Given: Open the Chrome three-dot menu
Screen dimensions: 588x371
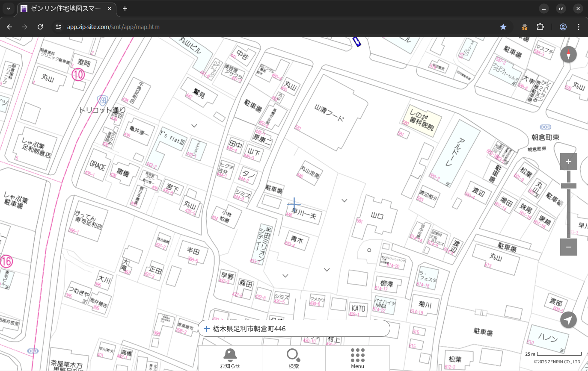Looking at the screenshot, I should click(579, 27).
